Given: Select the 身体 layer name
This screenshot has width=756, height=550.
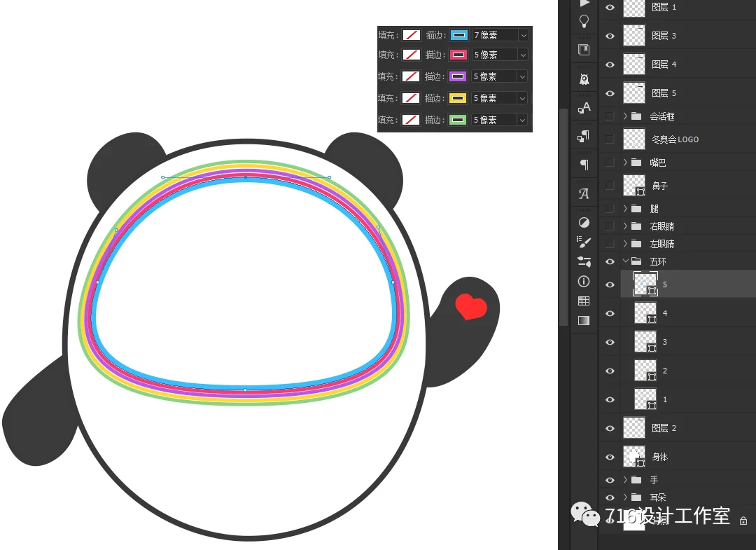Looking at the screenshot, I should pyautogui.click(x=659, y=457).
